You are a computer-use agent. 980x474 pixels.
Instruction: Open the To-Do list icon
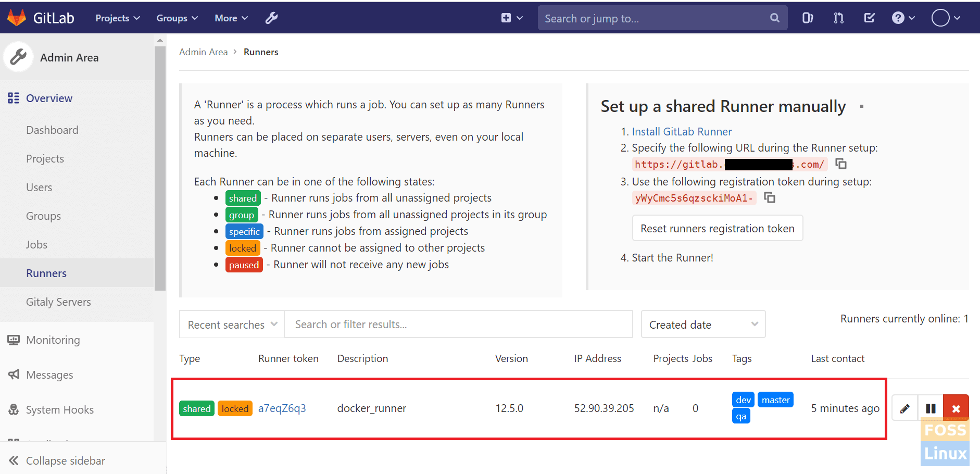869,18
